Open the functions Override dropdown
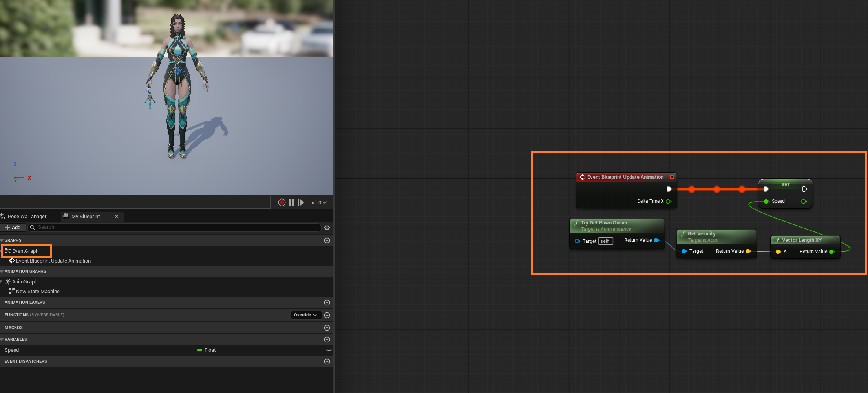This screenshot has height=393, width=868. [305, 315]
